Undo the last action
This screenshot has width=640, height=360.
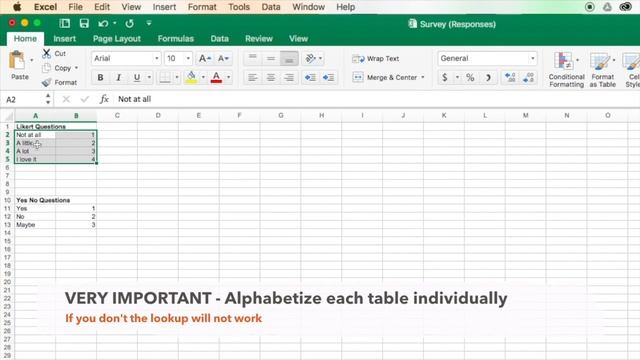[x=103, y=23]
